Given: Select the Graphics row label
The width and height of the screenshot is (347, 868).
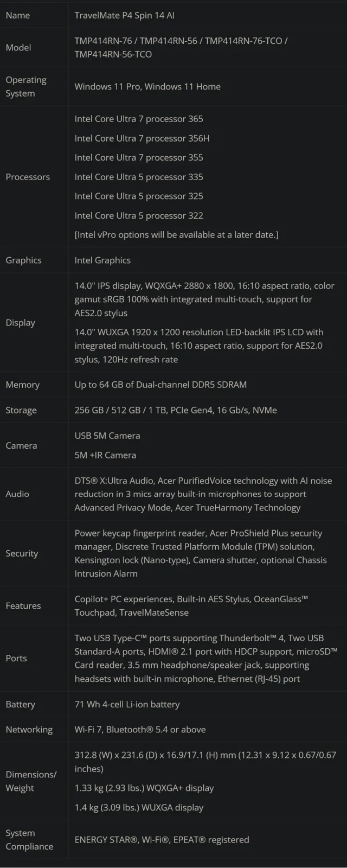Looking at the screenshot, I should [23, 260].
